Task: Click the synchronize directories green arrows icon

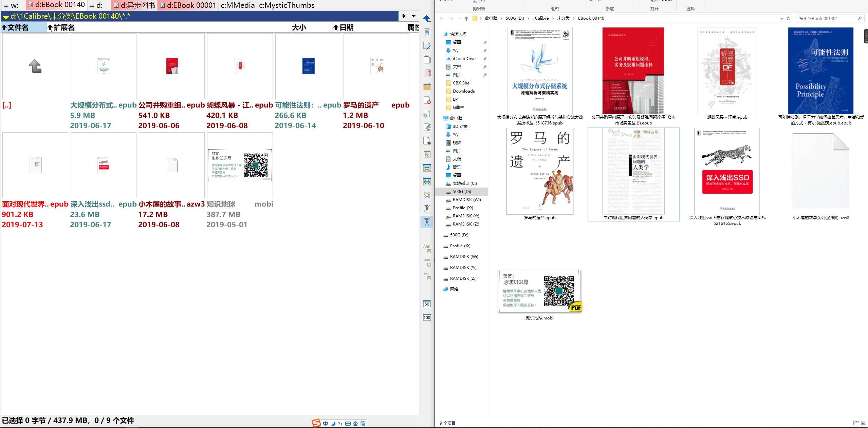Action: click(x=427, y=181)
